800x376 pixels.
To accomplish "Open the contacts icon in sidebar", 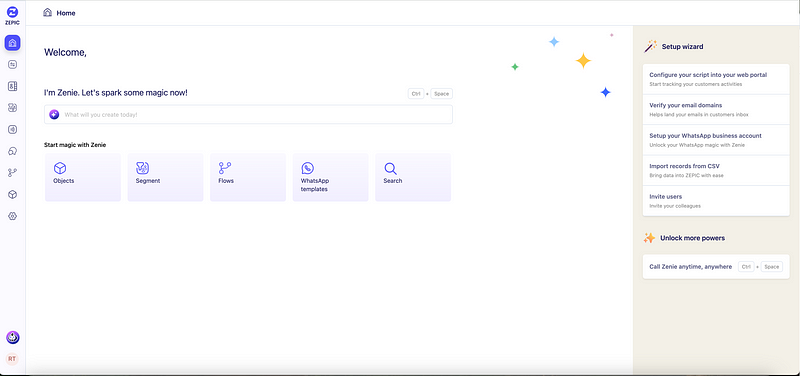I will click(x=13, y=86).
